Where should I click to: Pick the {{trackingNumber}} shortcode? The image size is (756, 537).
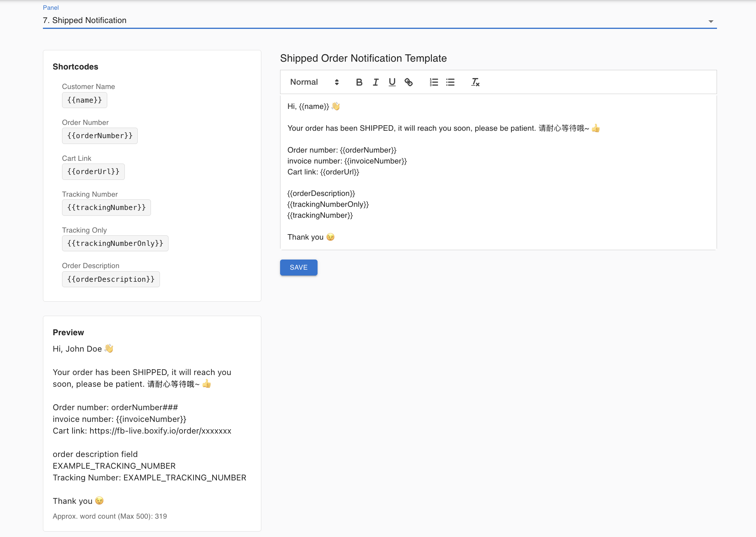click(x=106, y=208)
